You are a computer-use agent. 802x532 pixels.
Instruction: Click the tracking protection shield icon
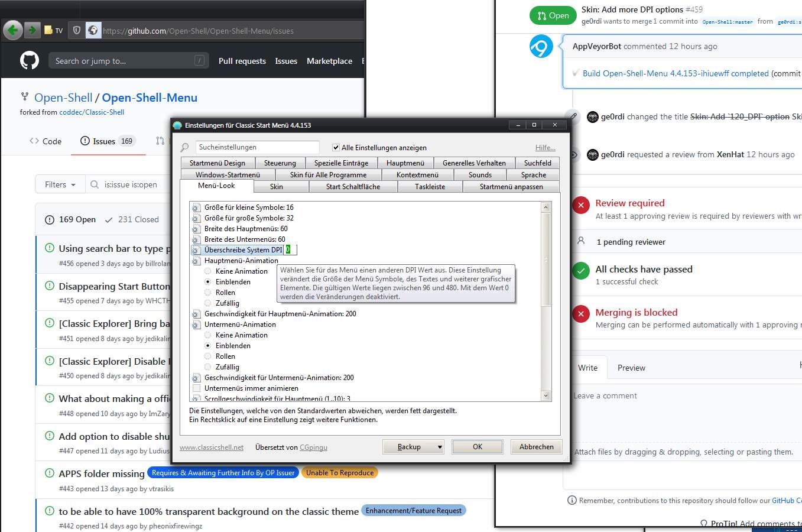click(x=76, y=30)
